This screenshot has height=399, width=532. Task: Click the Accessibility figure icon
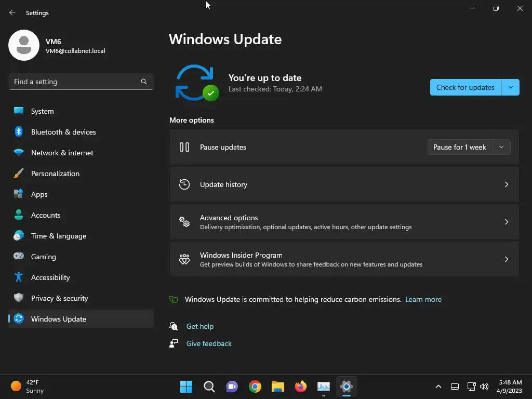19,277
